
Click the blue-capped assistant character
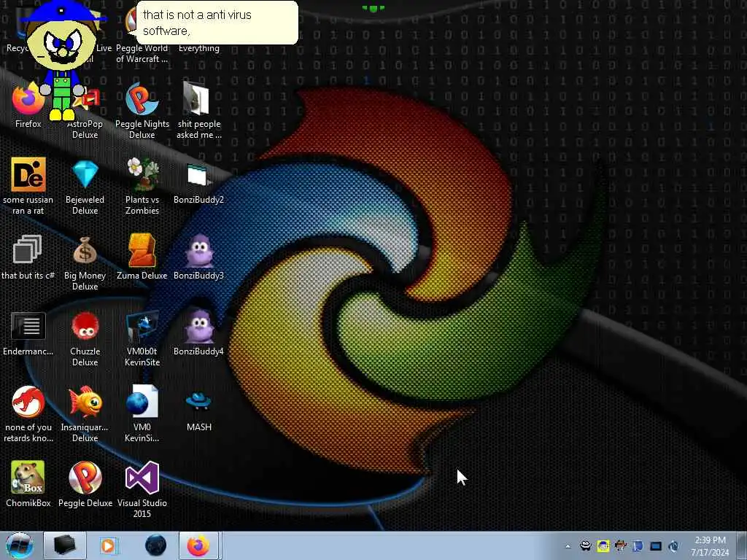click(x=62, y=61)
